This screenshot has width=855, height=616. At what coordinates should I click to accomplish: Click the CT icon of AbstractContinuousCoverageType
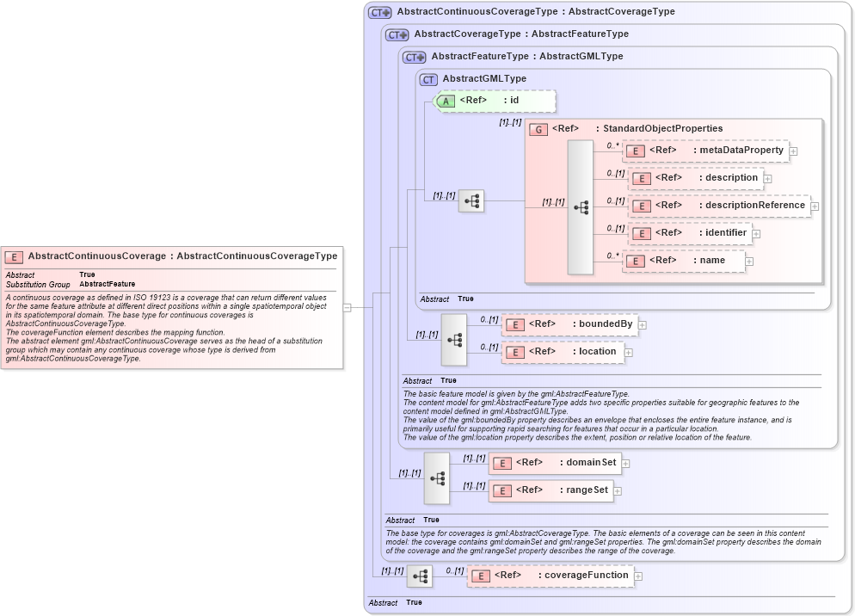pyautogui.click(x=380, y=13)
